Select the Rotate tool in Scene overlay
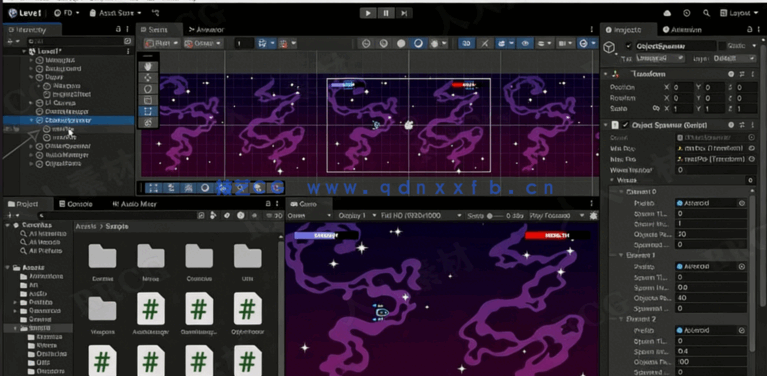 149,88
